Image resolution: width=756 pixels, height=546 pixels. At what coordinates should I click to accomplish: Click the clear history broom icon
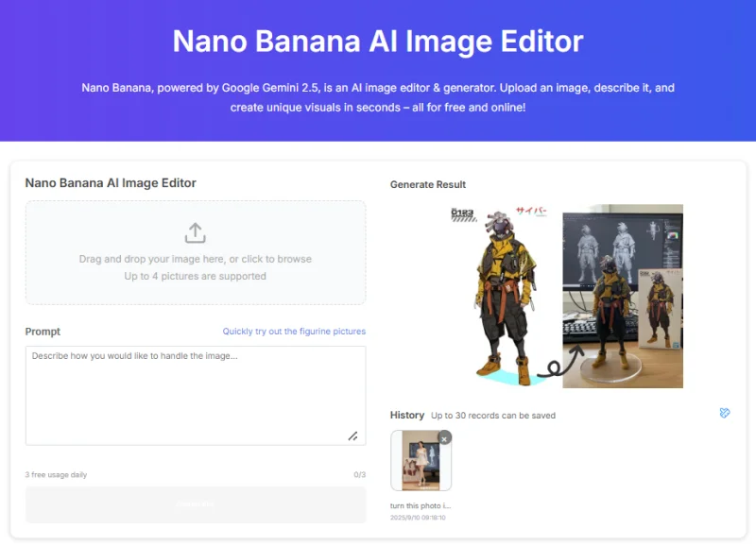[725, 414]
